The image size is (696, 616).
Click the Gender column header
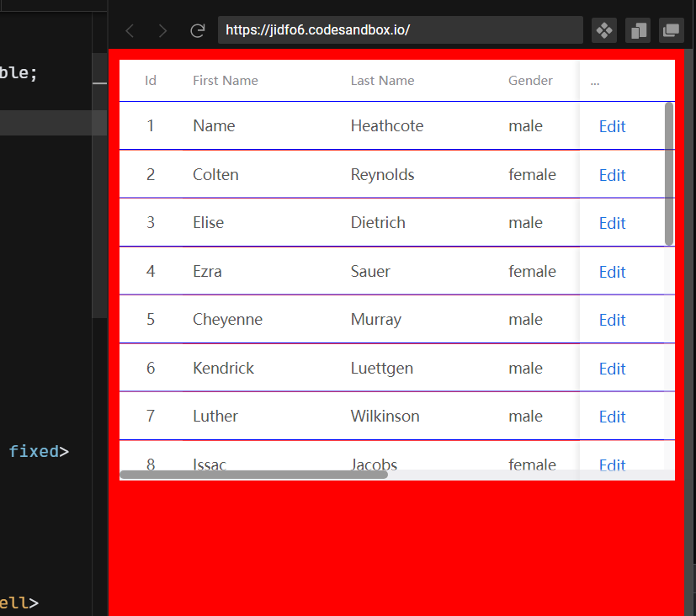tap(530, 80)
